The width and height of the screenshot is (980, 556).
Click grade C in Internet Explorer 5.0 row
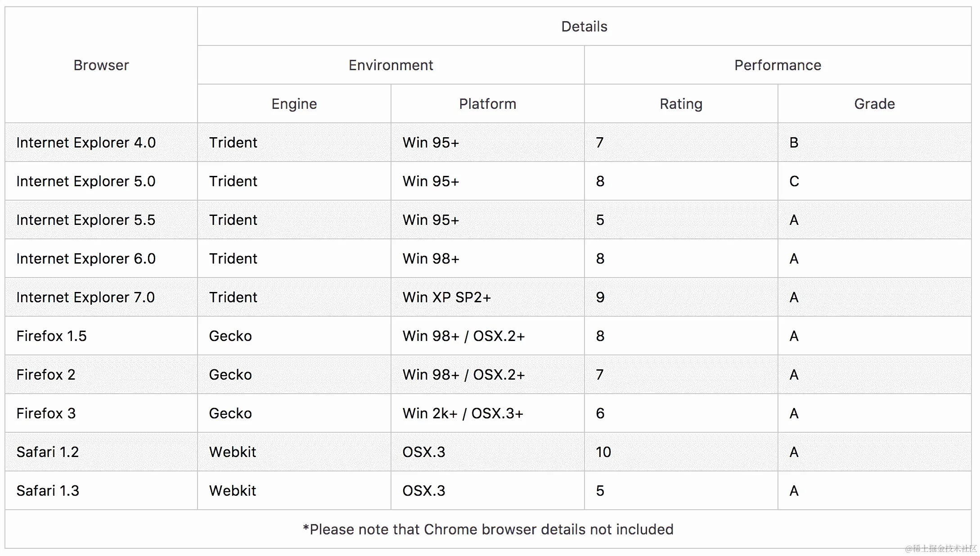click(x=794, y=181)
